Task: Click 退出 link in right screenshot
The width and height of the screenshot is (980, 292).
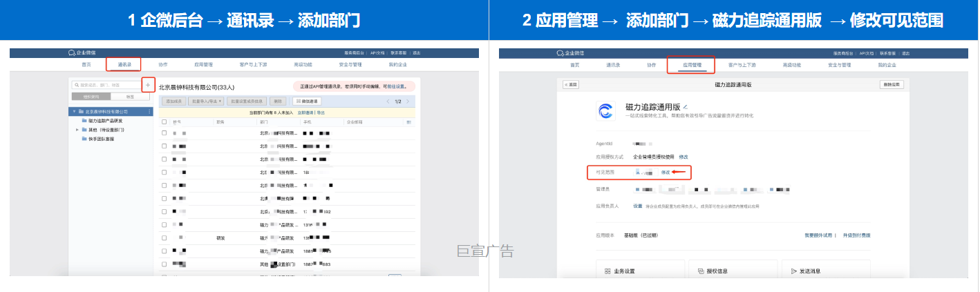Action: [905, 53]
